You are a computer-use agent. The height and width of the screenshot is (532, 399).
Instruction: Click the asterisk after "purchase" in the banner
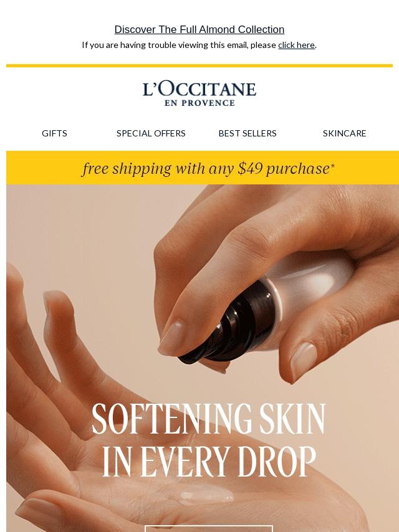[332, 166]
